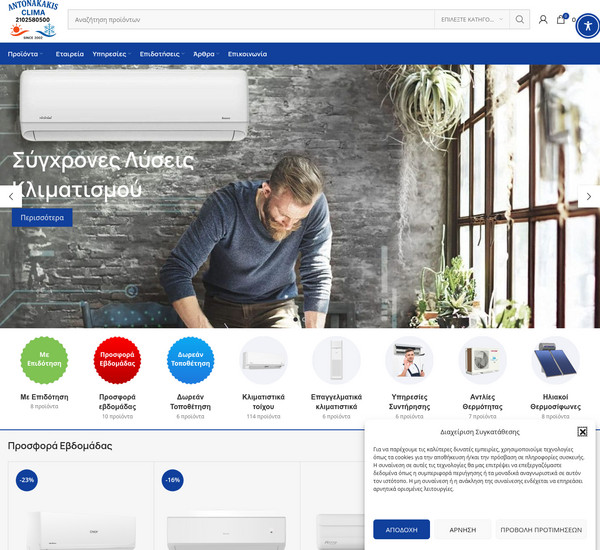Select red Προσφορά Εβδομάδας badge

[117, 360]
